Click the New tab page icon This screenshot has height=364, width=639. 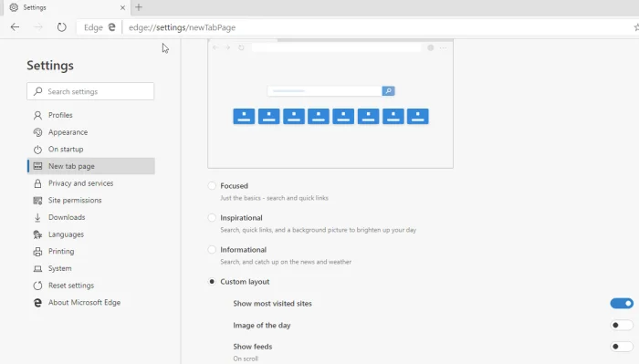[x=37, y=166]
